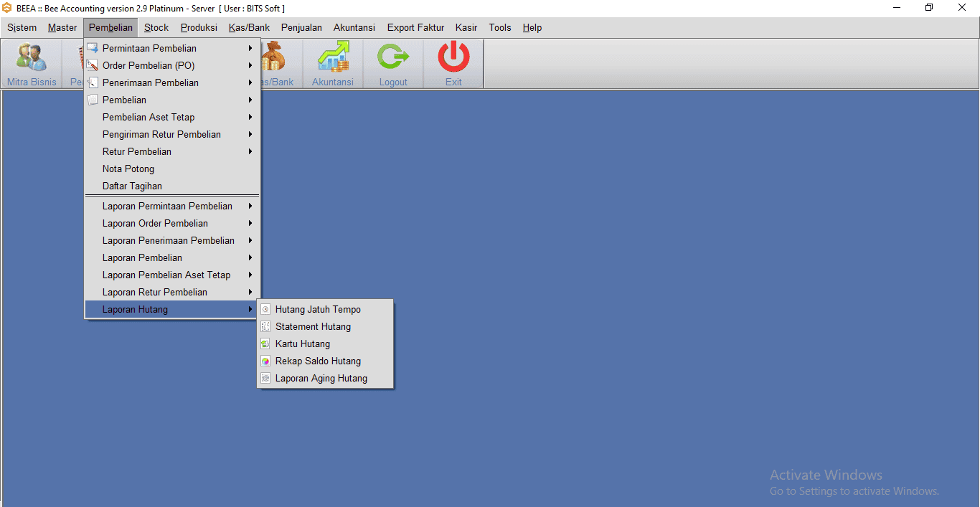This screenshot has width=980, height=507.
Task: Select Nota Potong from the menu
Action: click(x=128, y=169)
